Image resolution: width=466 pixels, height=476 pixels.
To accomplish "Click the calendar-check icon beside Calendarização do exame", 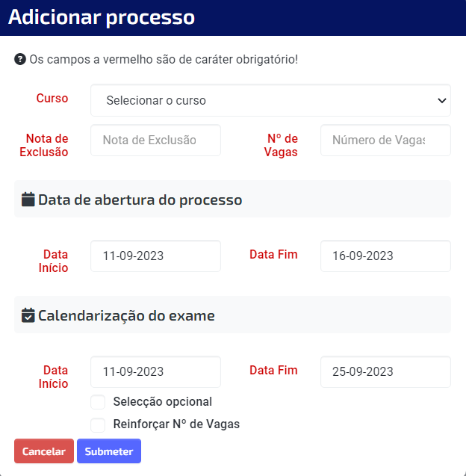I will (x=28, y=315).
